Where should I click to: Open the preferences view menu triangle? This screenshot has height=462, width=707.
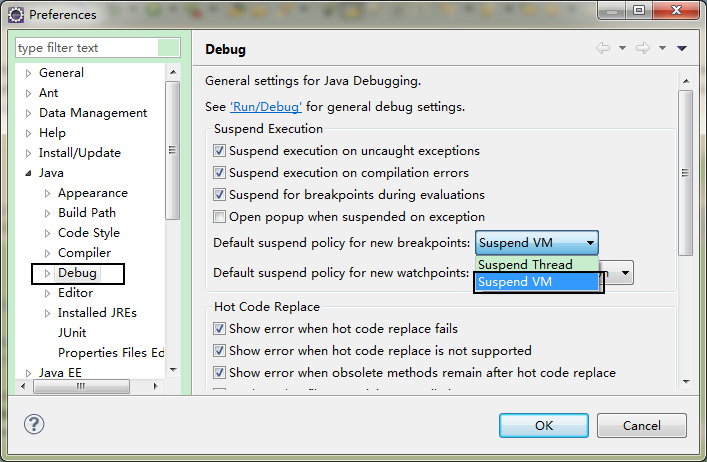click(681, 48)
